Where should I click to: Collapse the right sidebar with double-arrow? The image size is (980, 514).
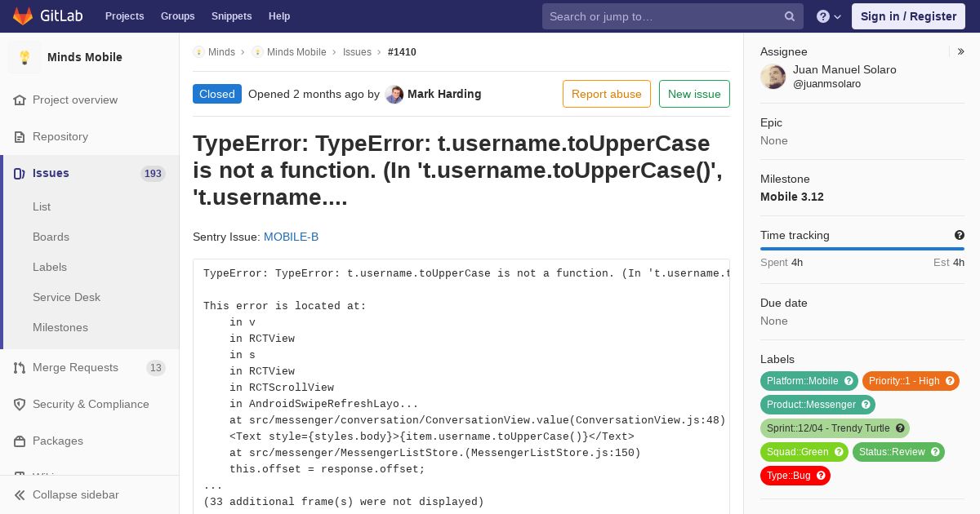click(961, 51)
